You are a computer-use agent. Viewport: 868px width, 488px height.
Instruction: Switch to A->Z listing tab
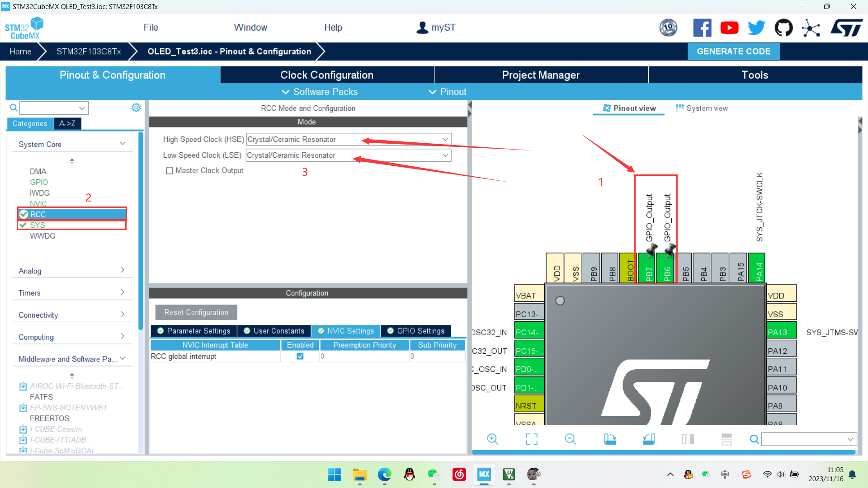point(67,123)
